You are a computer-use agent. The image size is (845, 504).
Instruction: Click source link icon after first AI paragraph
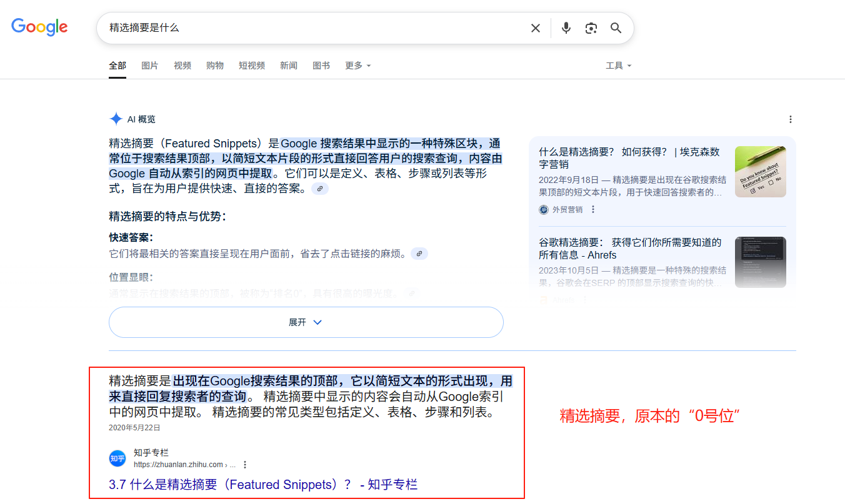coord(320,189)
